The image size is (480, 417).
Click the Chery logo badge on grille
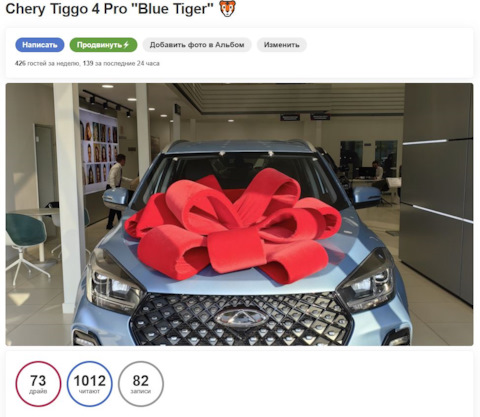click(241, 318)
